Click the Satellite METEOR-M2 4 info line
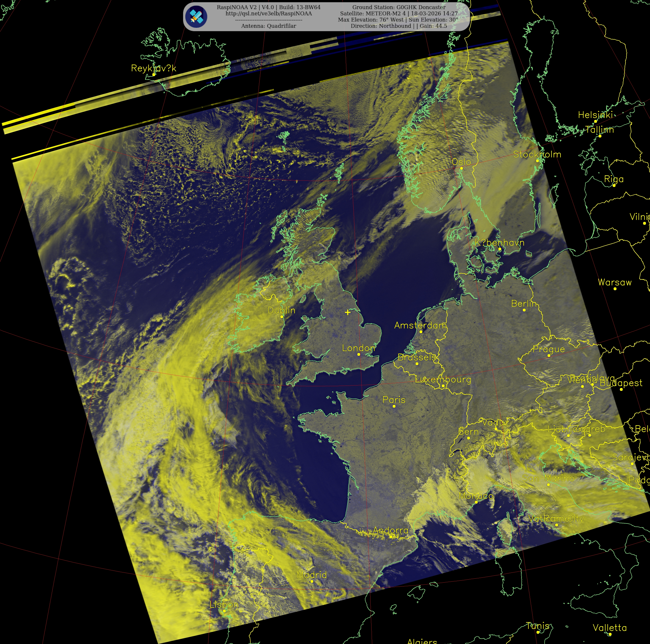Image resolution: width=650 pixels, height=644 pixels. tap(399, 13)
